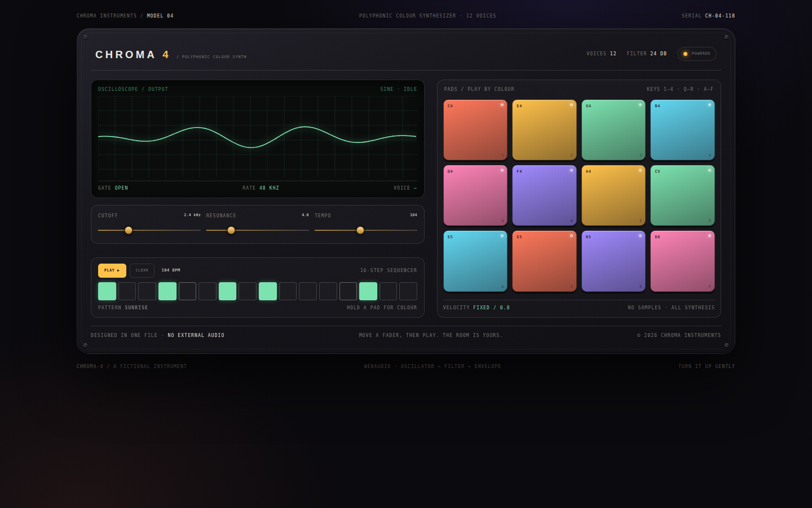The height and width of the screenshot is (508, 812).
Task: Hit the blue E5 pad
Action: (475, 261)
